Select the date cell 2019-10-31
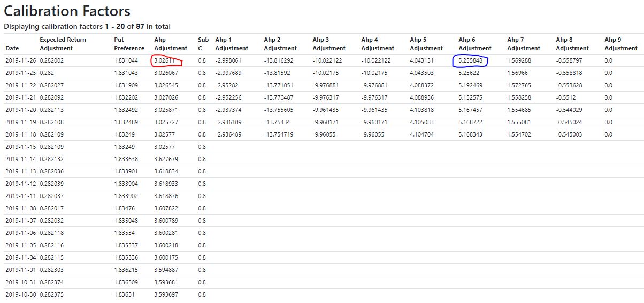This screenshot has width=644, height=303. (x=20, y=282)
